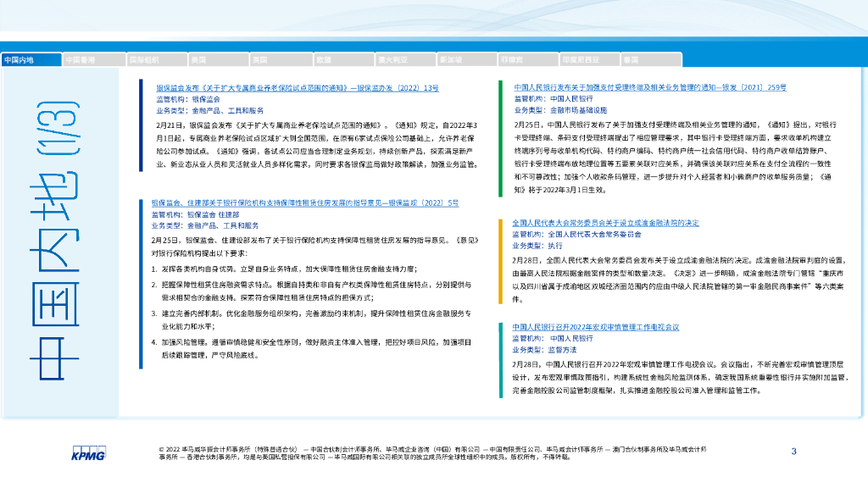Click the KPMG logo in footer

pos(88,452)
